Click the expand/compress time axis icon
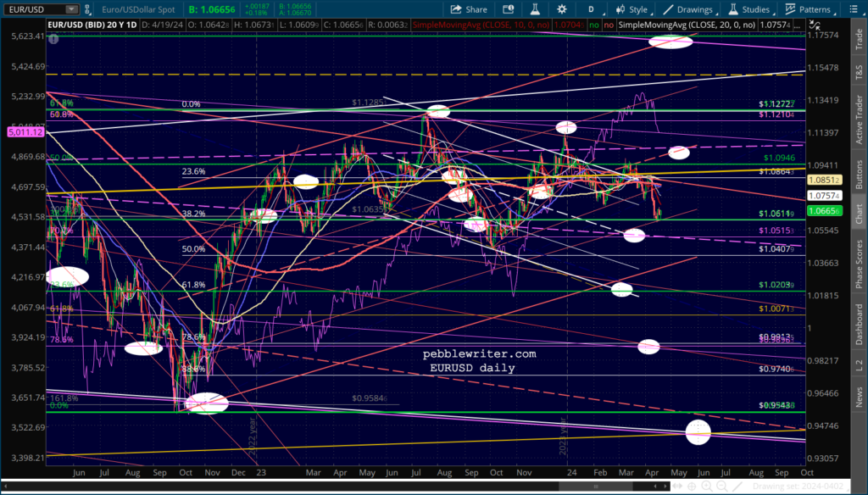Screen dimensions: 868x495 (x=678, y=487)
